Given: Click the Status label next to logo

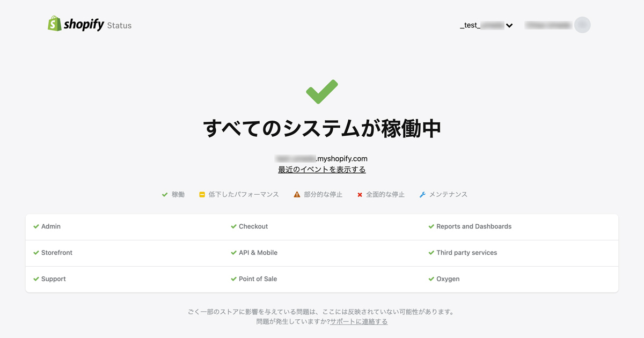Looking at the screenshot, I should (119, 25).
